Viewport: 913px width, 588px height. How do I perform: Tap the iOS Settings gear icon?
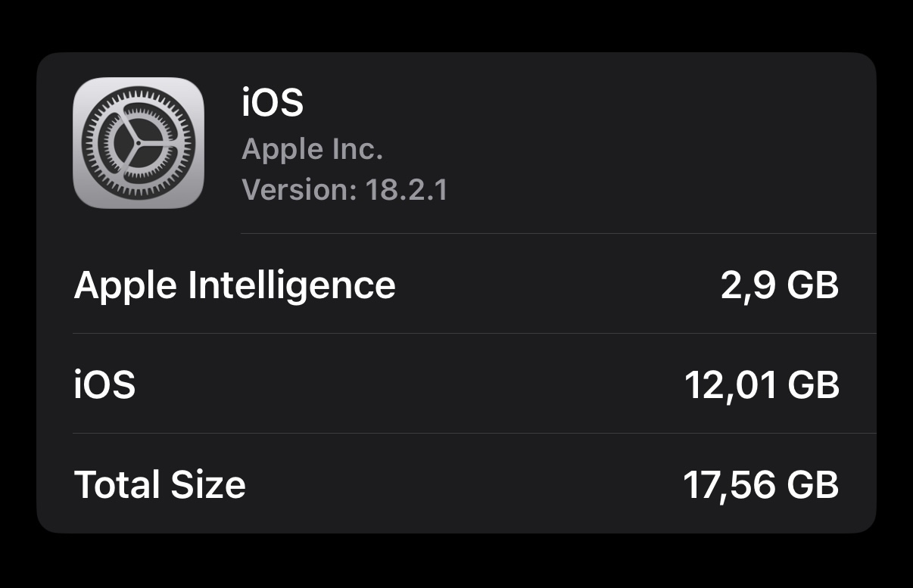click(139, 143)
